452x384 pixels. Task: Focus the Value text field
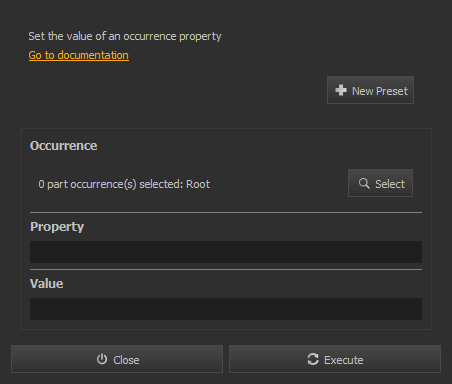click(226, 309)
